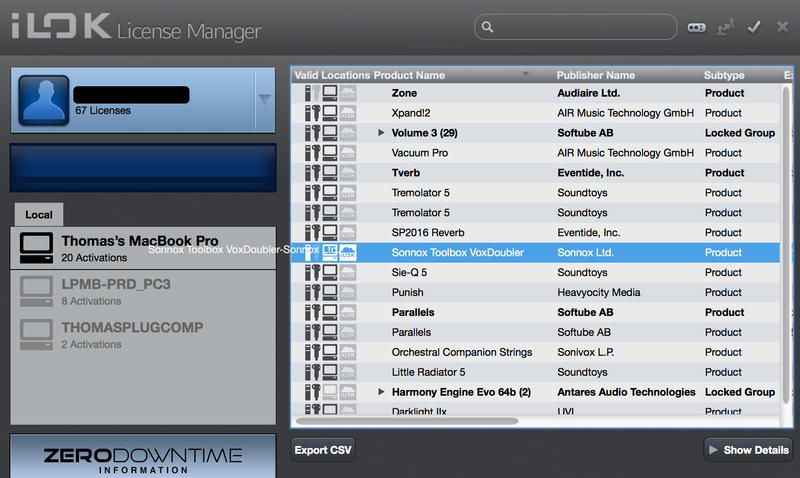The height and width of the screenshot is (478, 800).
Task: Click the iLok dongle icon in top toolbar
Action: (696, 27)
